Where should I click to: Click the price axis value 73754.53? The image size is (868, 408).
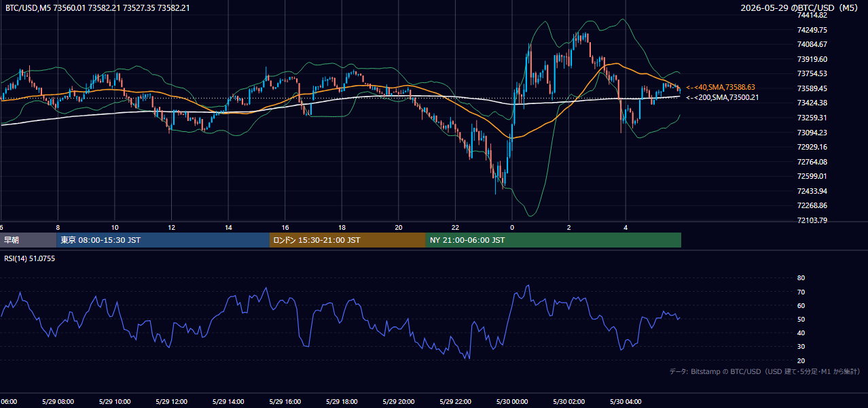(x=812, y=73)
